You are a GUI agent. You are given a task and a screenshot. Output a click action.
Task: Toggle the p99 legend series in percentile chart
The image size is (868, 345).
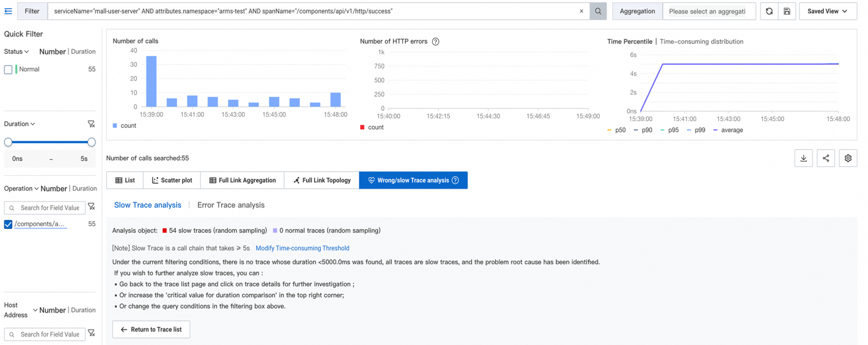click(x=695, y=130)
